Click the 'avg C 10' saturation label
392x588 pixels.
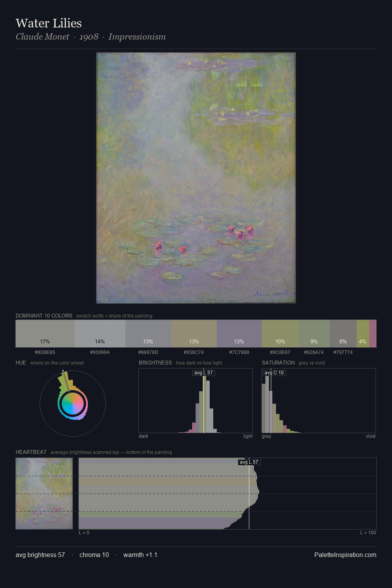(x=274, y=373)
